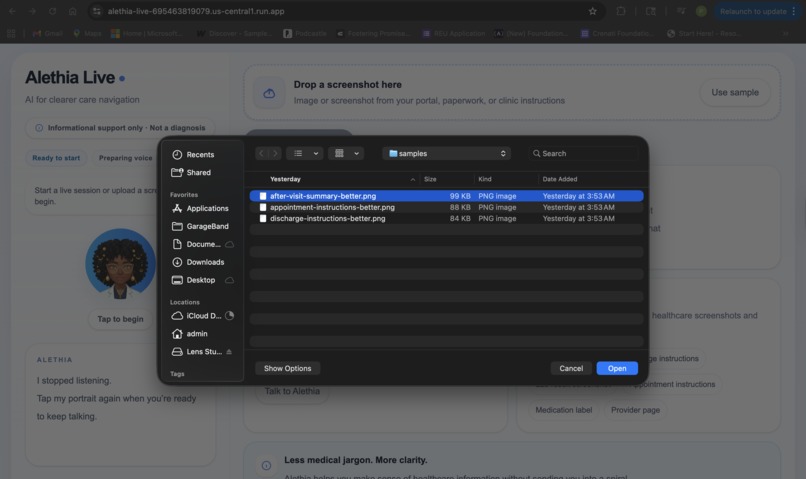The image size is (806, 479).
Task: Toggle the sort direction arrow in name column
Action: [413, 179]
